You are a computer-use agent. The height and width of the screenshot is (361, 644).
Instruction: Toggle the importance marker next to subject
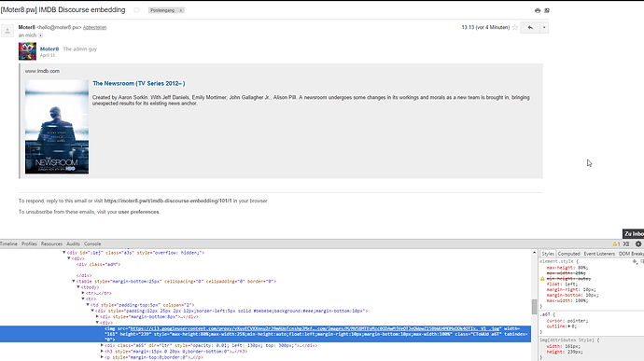[136, 10]
